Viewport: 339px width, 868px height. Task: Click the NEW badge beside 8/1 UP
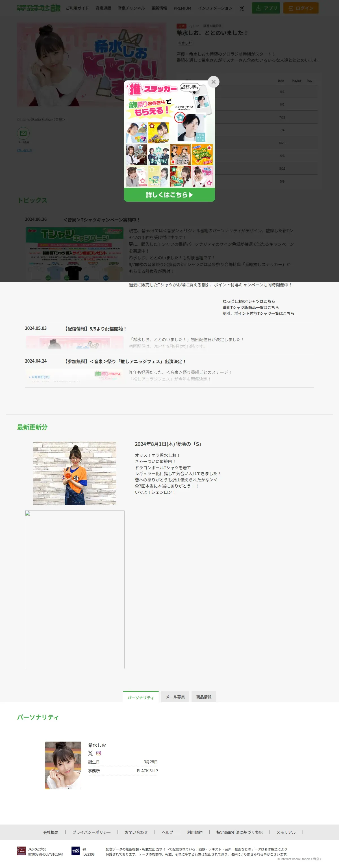(181, 26)
